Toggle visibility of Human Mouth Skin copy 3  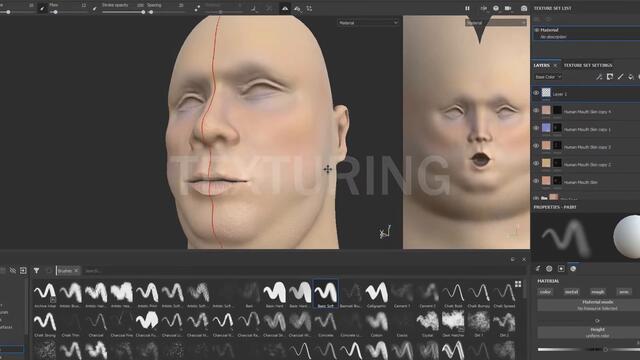pos(536,146)
